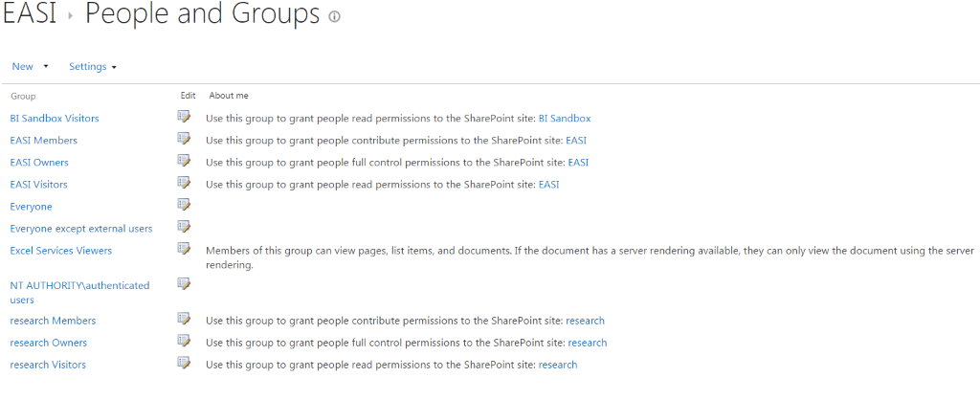
Task: Click the edit icon for BI Sandbox Visitors
Action: point(183,116)
